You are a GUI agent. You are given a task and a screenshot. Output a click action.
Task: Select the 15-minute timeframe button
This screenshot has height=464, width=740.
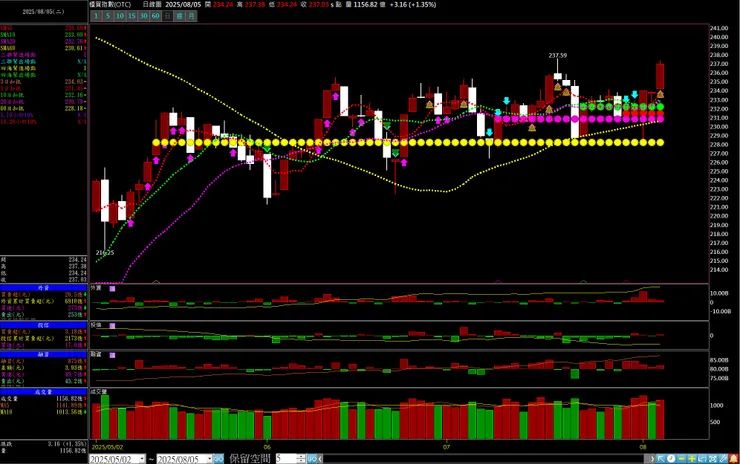click(132, 16)
